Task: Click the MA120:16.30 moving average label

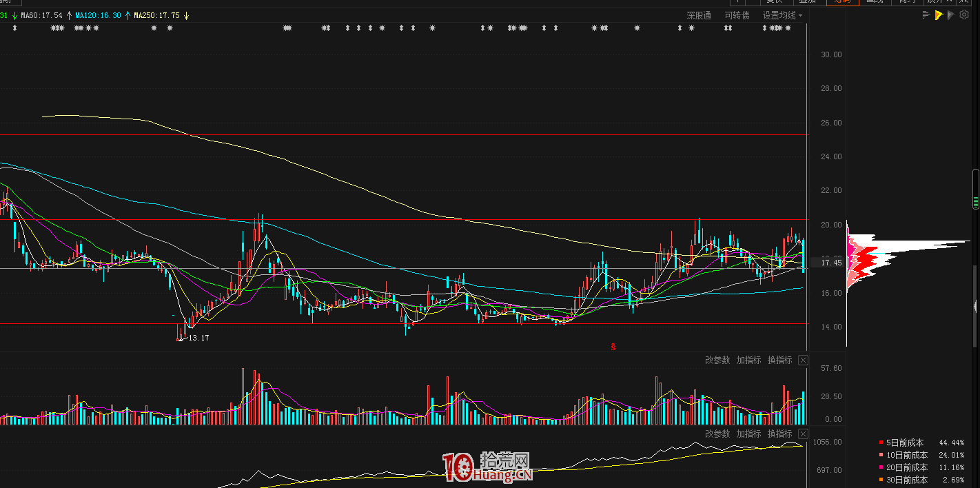Action: [x=98, y=15]
